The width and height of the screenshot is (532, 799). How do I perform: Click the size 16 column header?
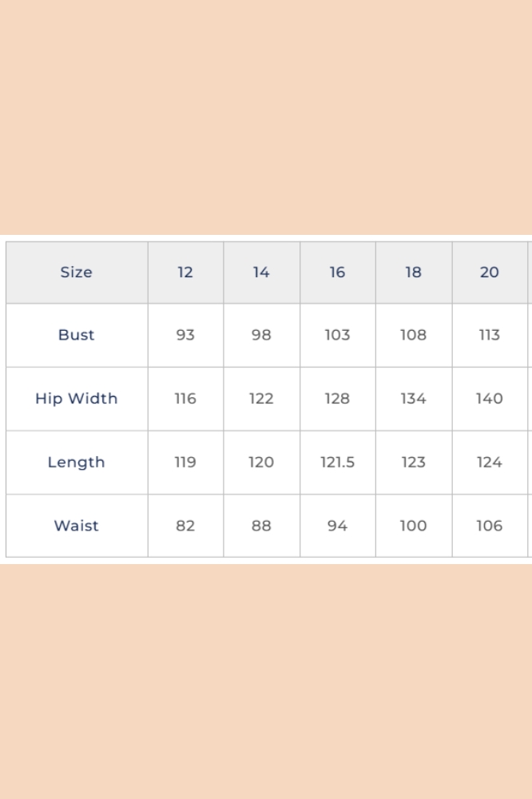[x=337, y=272]
